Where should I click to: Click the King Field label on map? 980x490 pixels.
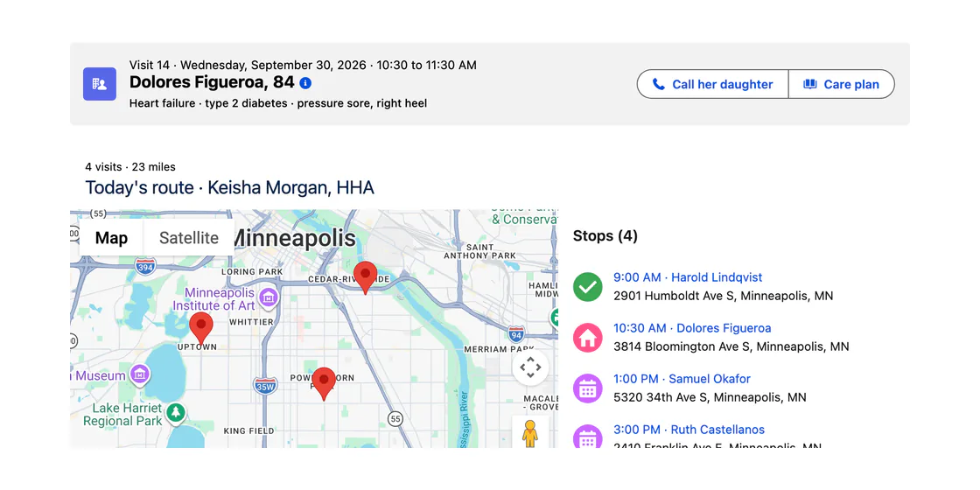pyautogui.click(x=248, y=430)
